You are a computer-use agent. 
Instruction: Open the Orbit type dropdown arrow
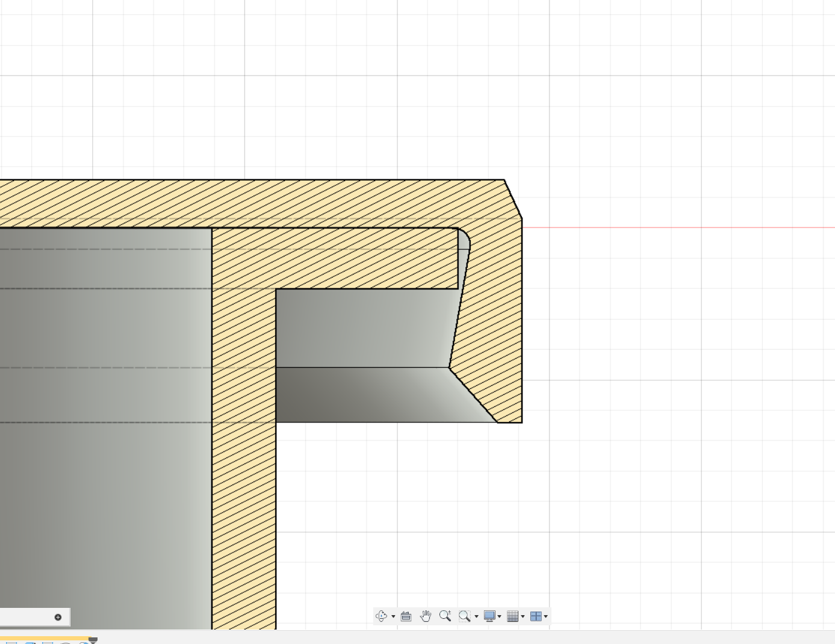coord(393,616)
